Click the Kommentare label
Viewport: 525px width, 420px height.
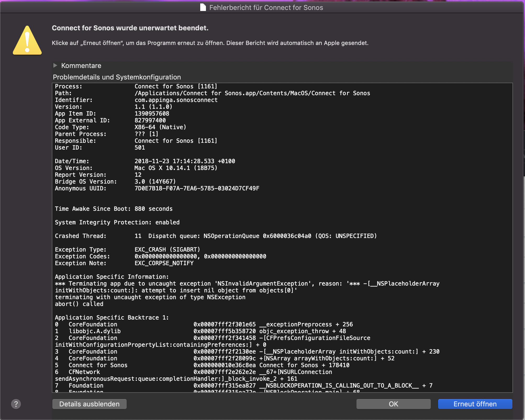tap(81, 66)
